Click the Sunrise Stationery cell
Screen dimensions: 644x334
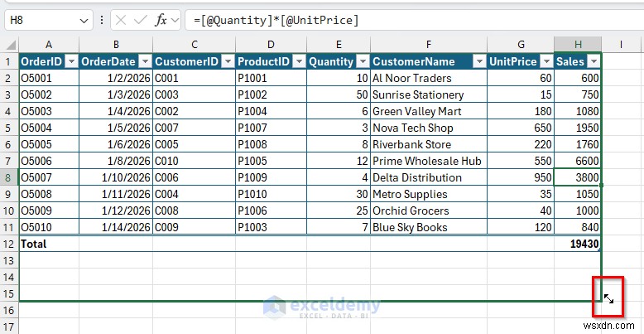coord(429,94)
